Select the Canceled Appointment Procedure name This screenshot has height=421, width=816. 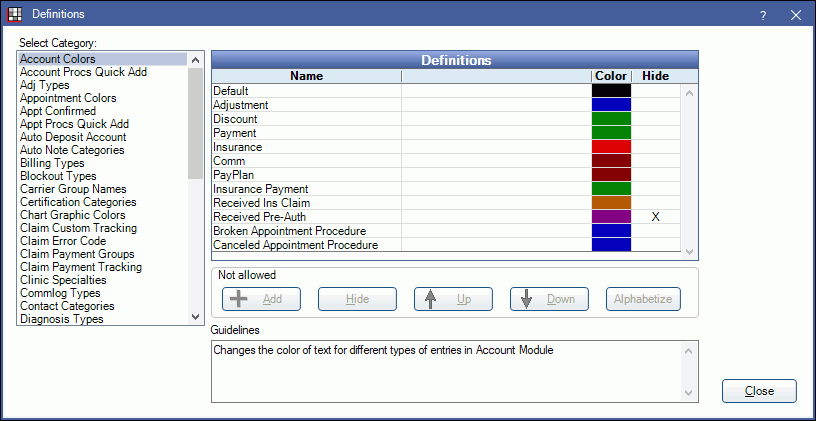click(296, 245)
